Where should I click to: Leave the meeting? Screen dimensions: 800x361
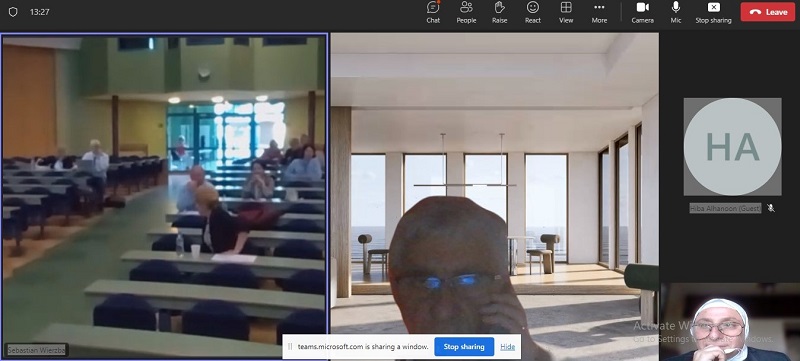[x=768, y=12]
